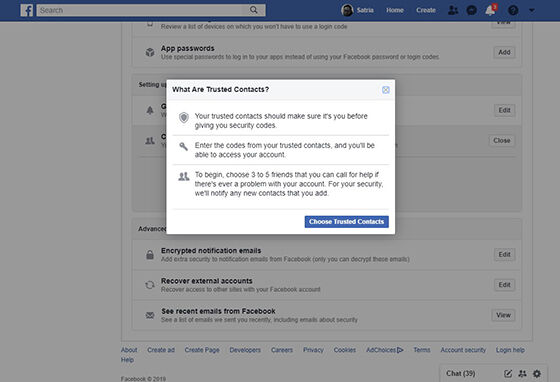Image resolution: width=560 pixels, height=382 pixels.
Task: Click Edit next to bell row
Action: click(x=504, y=110)
